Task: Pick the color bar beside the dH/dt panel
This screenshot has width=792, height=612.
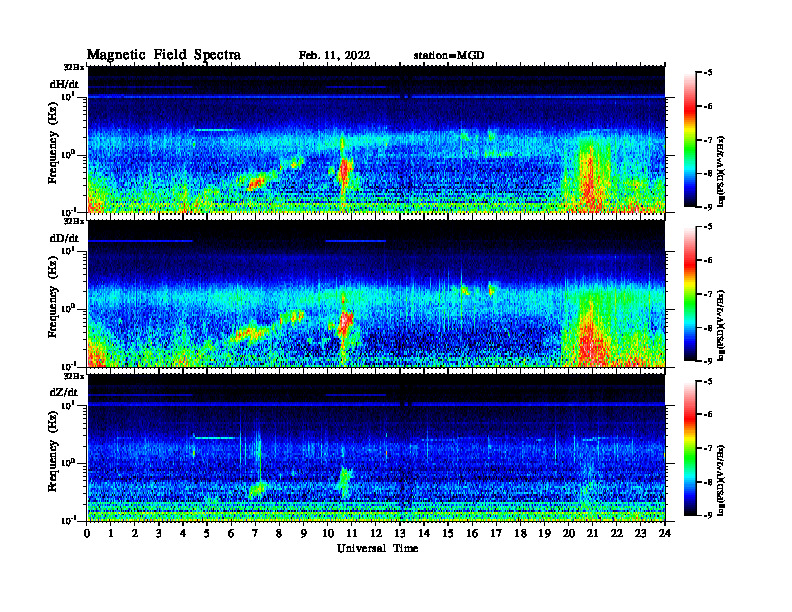Action: click(x=690, y=140)
